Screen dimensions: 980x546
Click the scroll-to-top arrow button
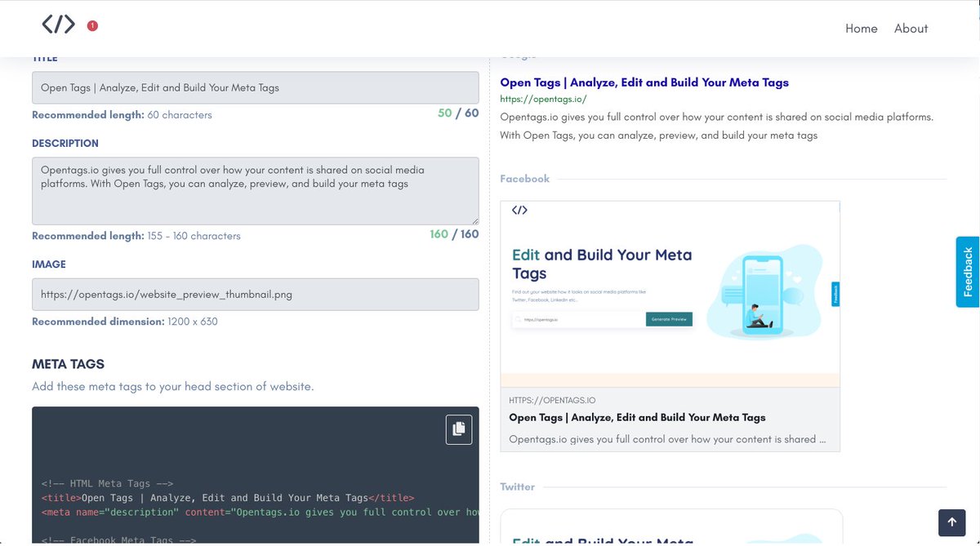pyautogui.click(x=952, y=522)
